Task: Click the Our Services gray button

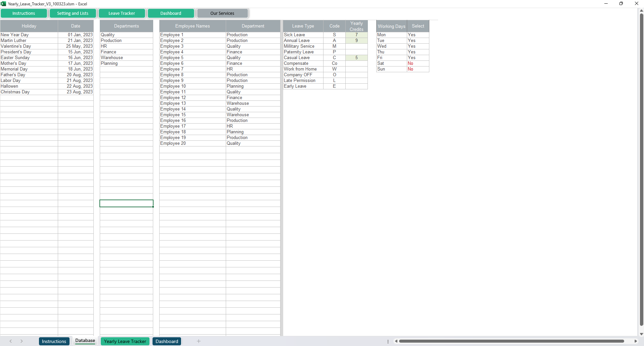Action: (222, 13)
